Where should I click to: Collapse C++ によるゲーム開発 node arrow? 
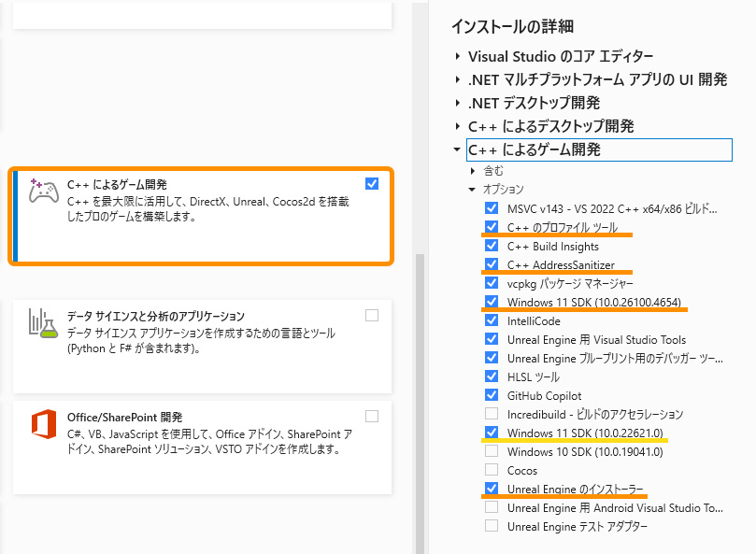pyautogui.click(x=457, y=149)
